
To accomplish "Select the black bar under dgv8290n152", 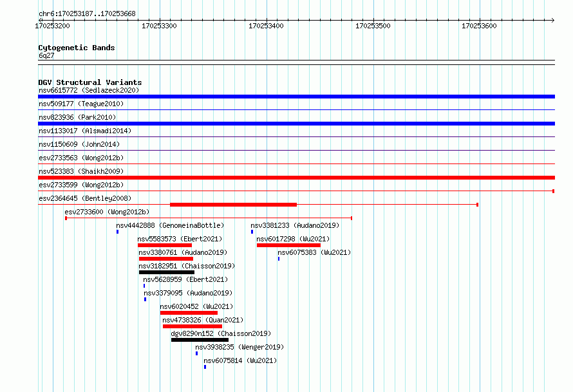I will pos(200,340).
